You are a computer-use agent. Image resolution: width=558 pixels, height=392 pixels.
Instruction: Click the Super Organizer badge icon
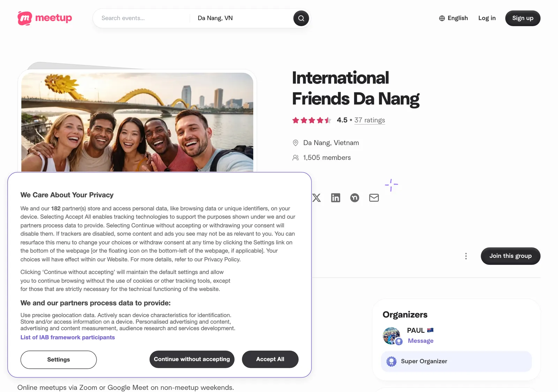(391, 361)
